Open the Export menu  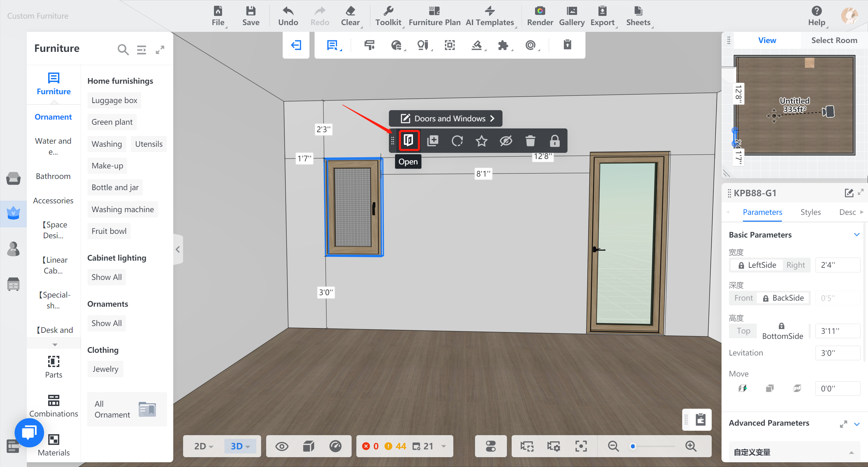coord(603,16)
